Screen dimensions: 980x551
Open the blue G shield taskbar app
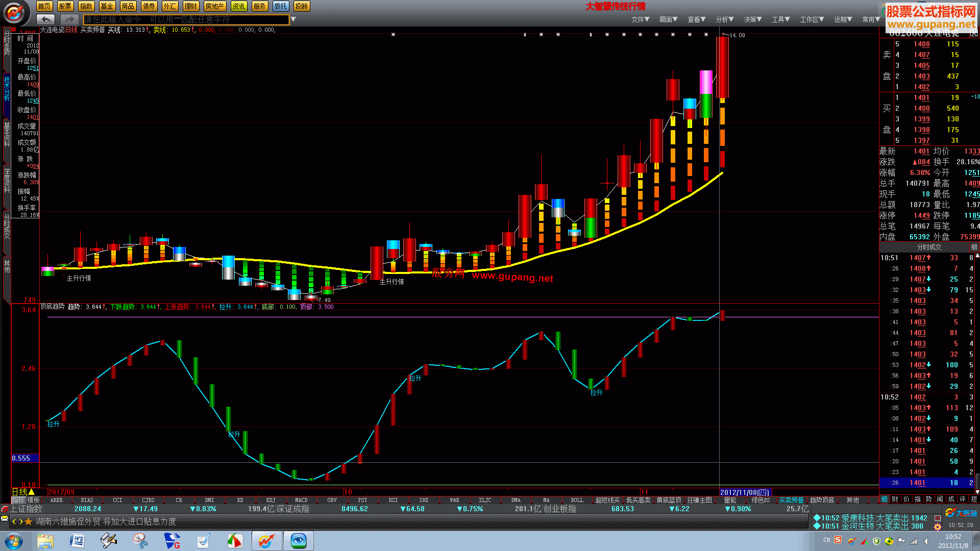(172, 541)
